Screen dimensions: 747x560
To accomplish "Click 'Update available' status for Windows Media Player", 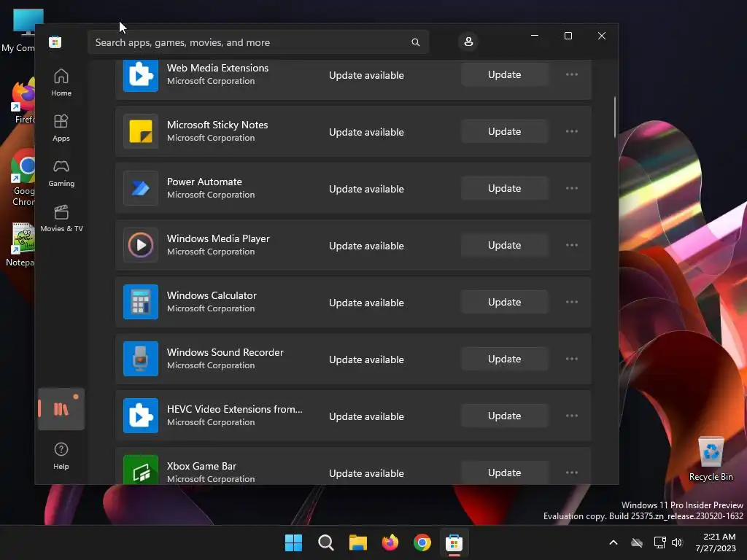I will [366, 246].
